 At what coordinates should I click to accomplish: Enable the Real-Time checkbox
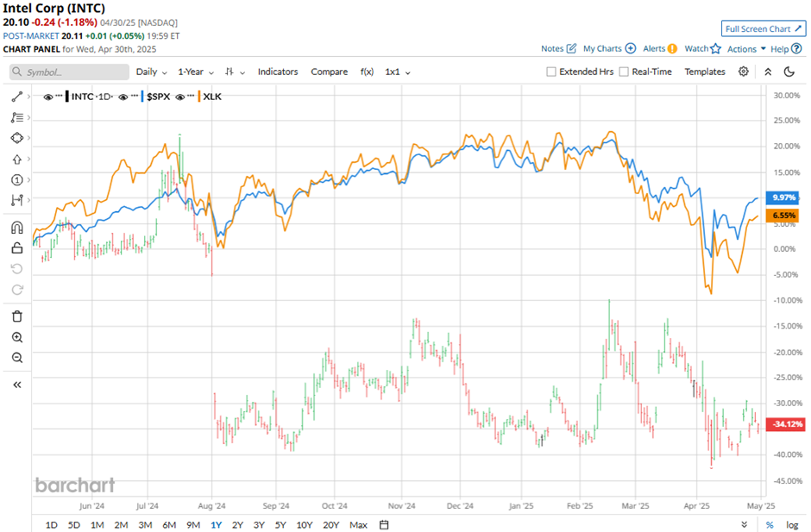tap(624, 72)
